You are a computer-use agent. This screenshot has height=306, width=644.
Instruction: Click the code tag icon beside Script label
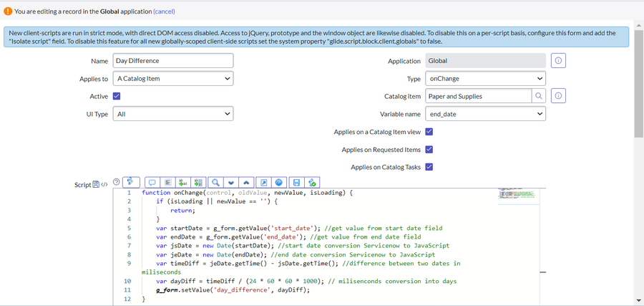click(x=104, y=185)
